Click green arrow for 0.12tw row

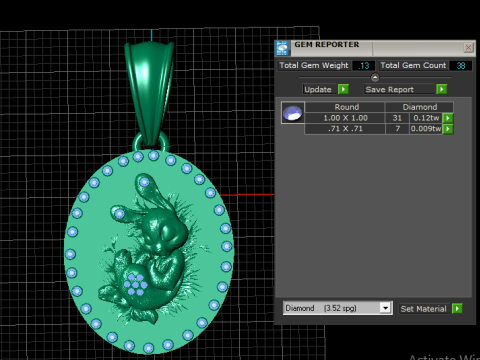(448, 118)
